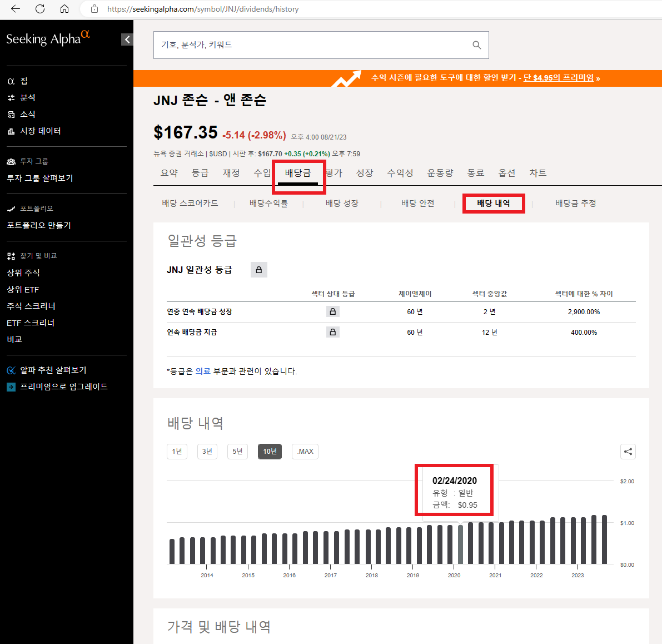
Task: Set chart range to 1년
Action: point(177,452)
